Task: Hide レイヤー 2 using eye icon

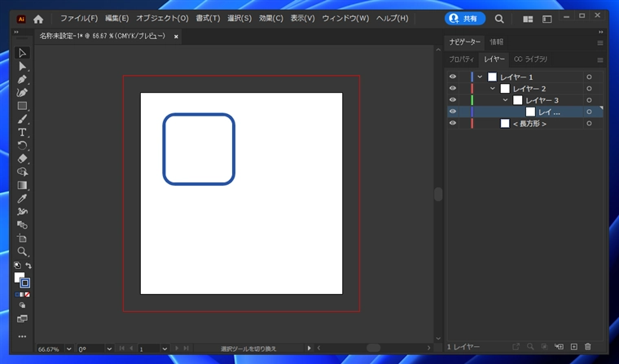Action: pyautogui.click(x=453, y=89)
